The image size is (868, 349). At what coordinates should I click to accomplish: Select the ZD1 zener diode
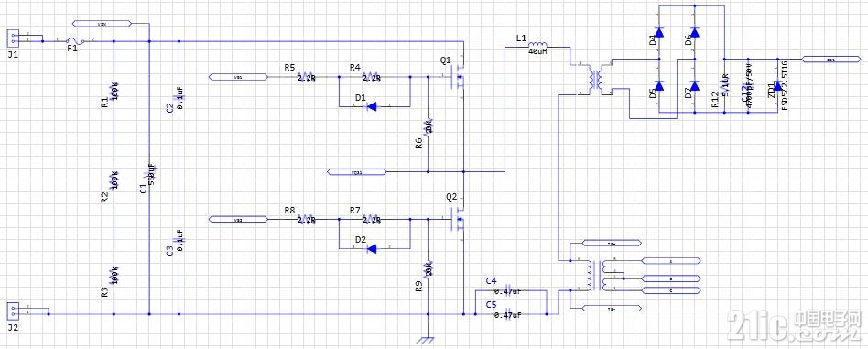[777, 86]
